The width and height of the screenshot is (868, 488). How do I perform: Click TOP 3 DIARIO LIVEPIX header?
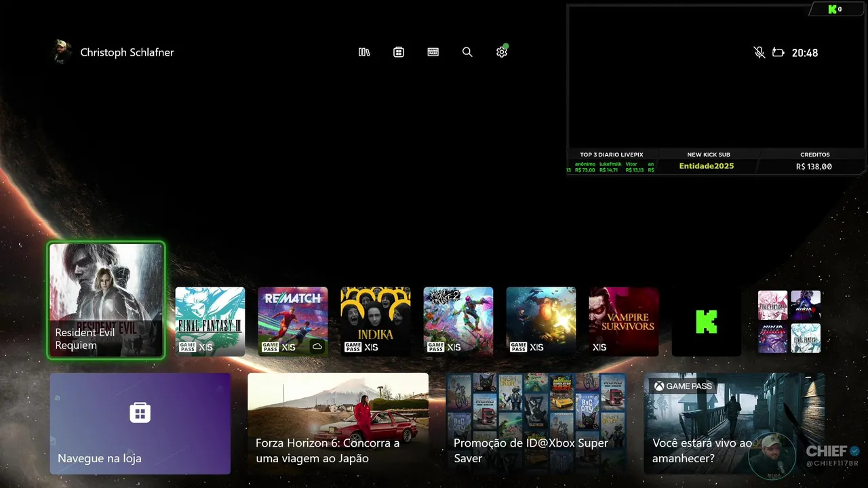(x=611, y=155)
